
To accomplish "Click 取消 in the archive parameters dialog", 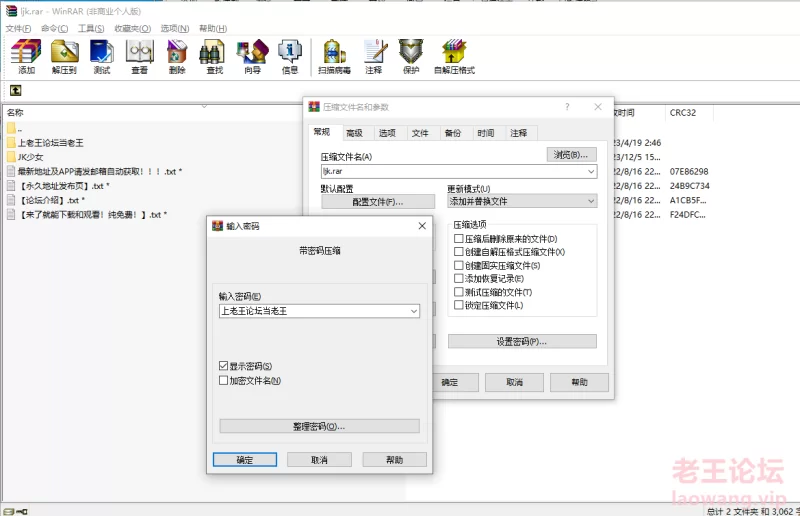I will tap(514, 382).
